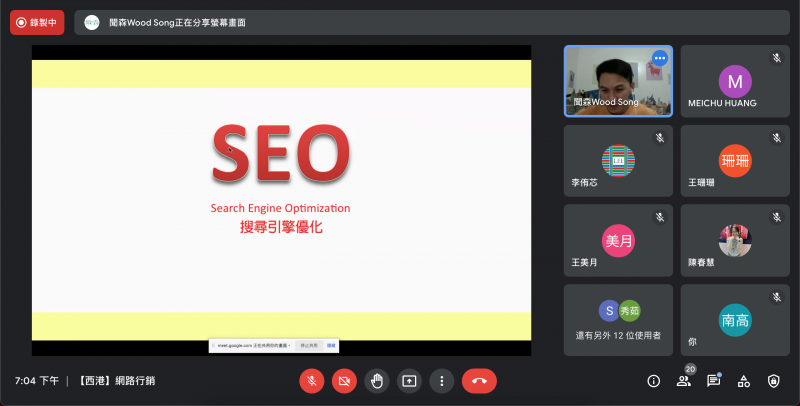Click the name label 李侑芯
800x406 pixels.
coord(584,183)
